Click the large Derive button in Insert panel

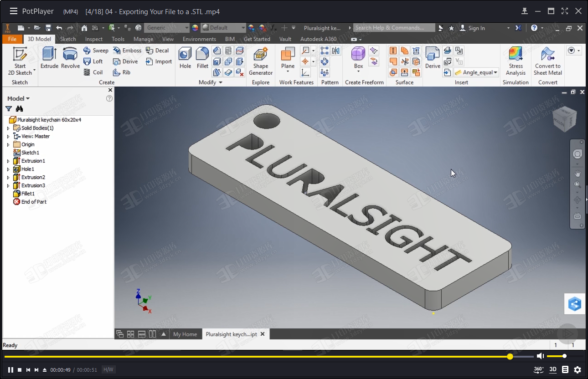pos(433,58)
